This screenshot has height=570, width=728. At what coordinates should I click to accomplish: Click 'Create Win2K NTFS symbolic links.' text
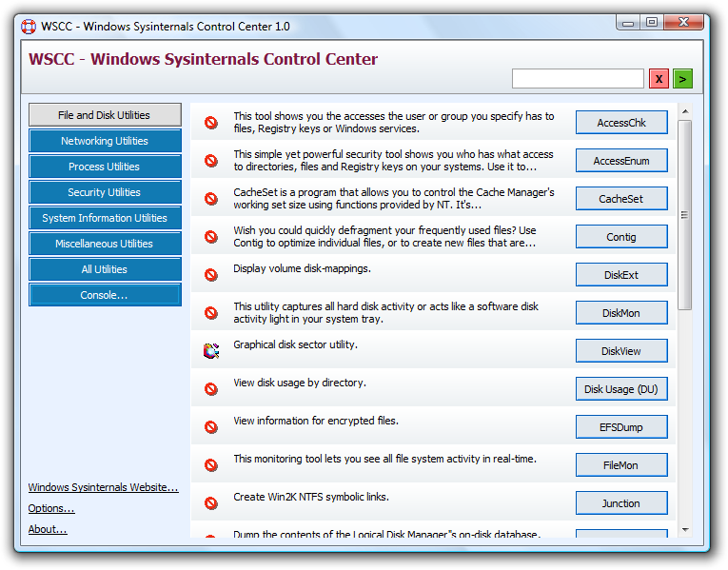(x=311, y=497)
